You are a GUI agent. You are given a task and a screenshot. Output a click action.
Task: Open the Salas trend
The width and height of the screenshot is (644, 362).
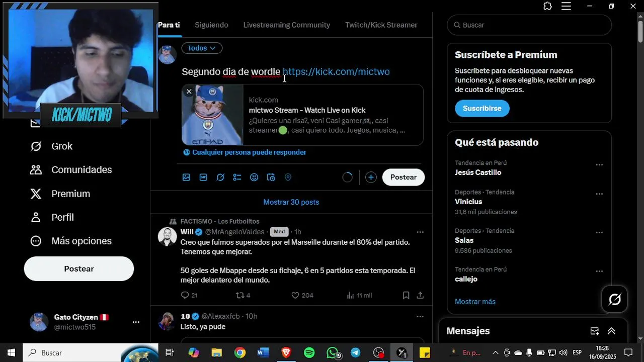pyautogui.click(x=464, y=240)
